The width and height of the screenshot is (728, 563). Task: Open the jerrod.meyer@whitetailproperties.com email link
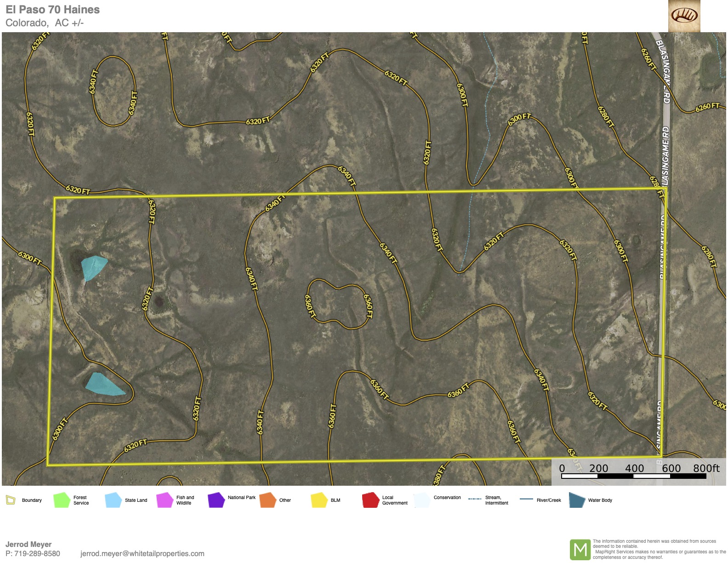(142, 553)
